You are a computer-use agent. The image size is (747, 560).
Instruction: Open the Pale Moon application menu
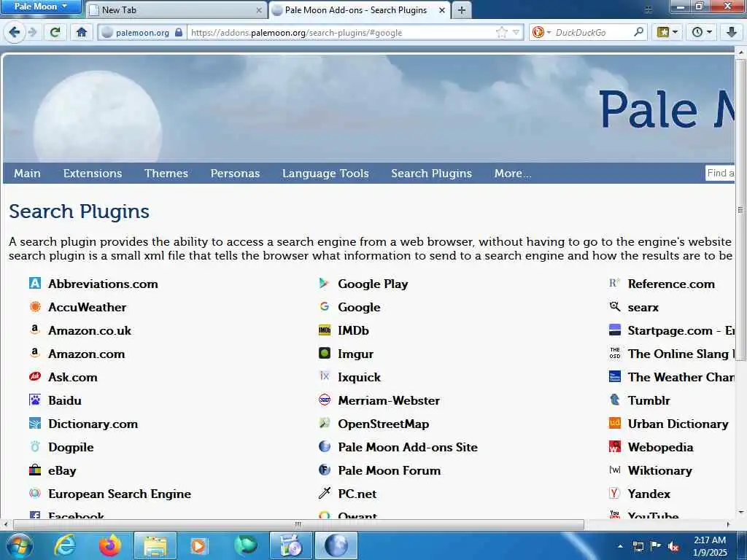[x=41, y=7]
